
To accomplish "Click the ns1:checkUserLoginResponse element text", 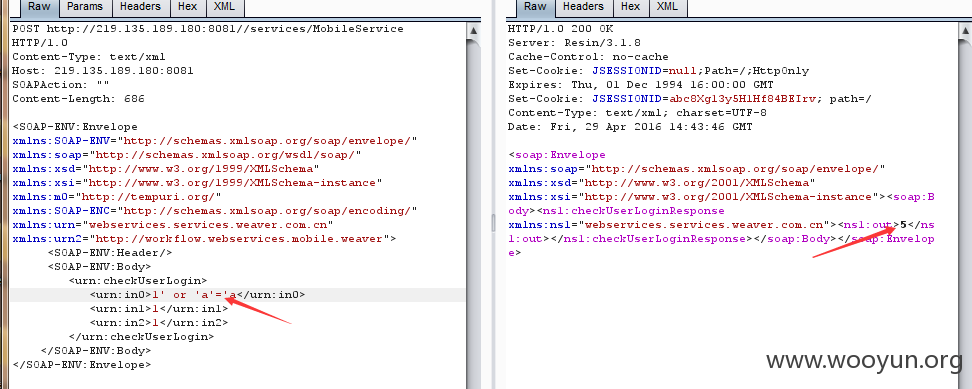I will click(633, 211).
